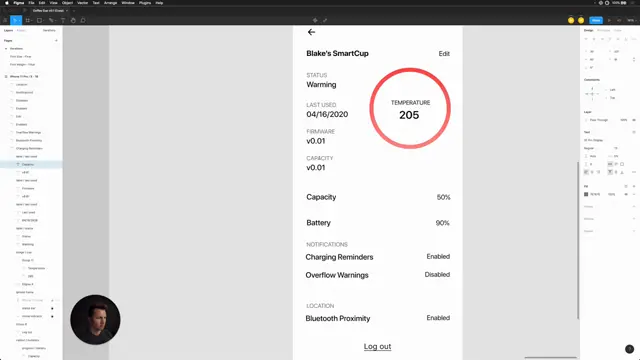
Task: Click the second yellow user avatar
Action: [581, 20]
